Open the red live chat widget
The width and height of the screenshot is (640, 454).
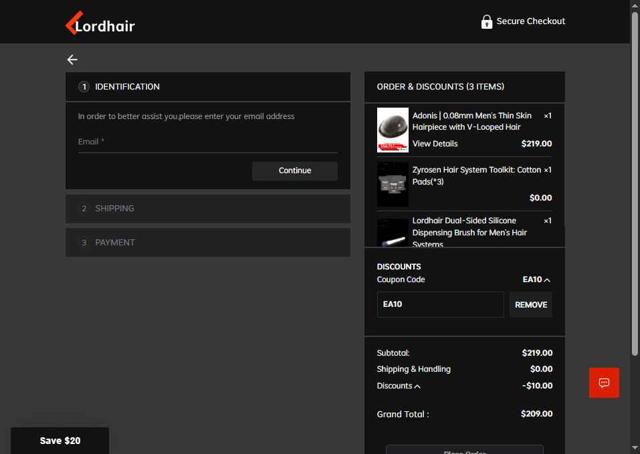[604, 383]
